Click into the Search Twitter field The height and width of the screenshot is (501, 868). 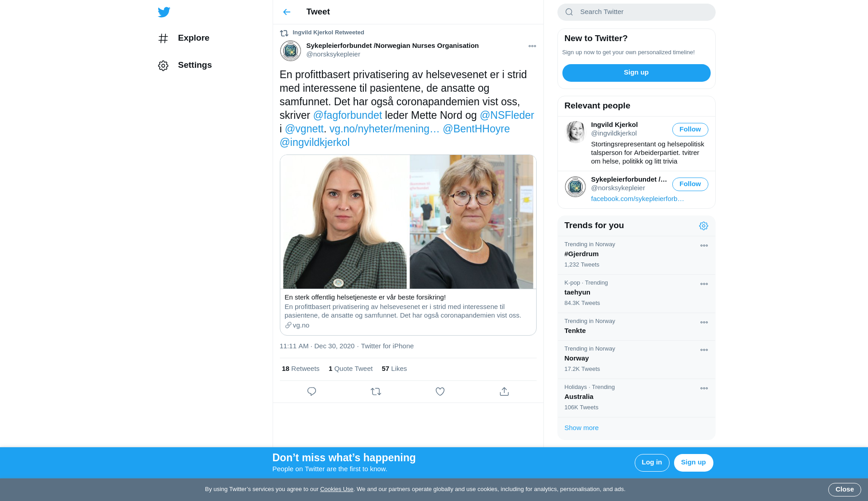click(x=636, y=12)
